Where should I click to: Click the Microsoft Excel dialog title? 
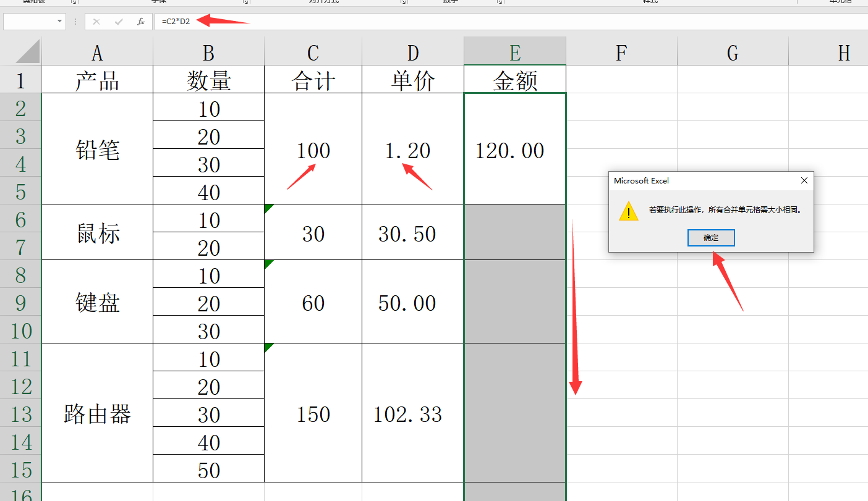pos(641,181)
